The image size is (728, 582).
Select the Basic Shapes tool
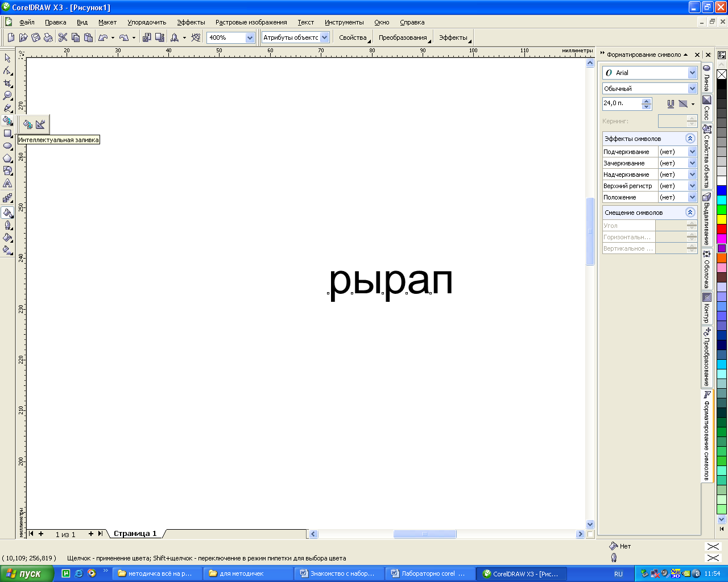(x=7, y=171)
